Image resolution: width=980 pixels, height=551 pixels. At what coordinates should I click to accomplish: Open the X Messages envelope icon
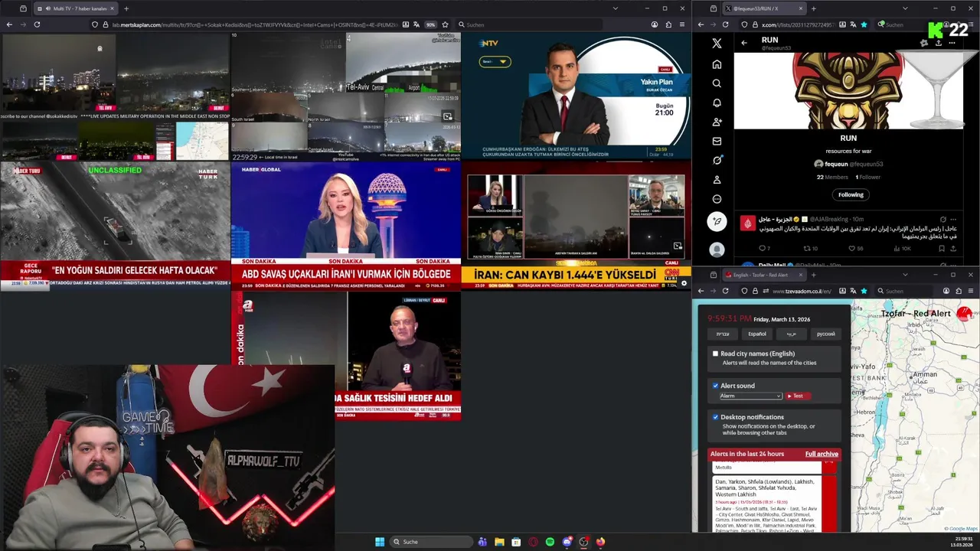[717, 141]
